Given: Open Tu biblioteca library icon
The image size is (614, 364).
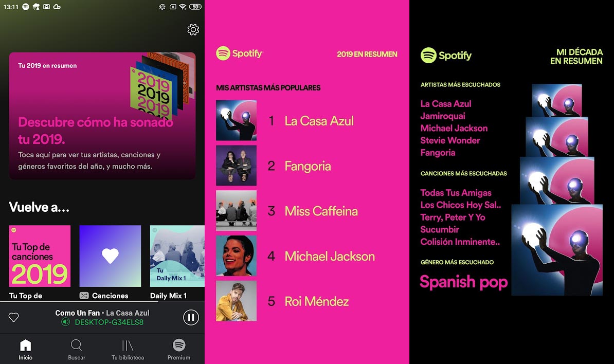Looking at the screenshot, I should point(128,350).
